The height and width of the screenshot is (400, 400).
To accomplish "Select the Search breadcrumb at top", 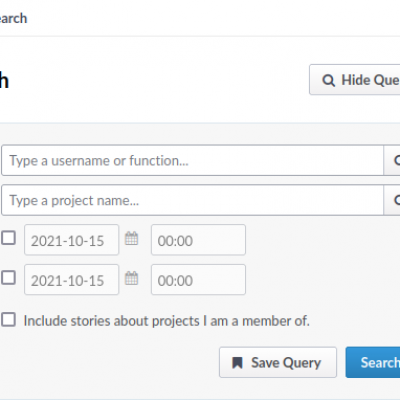I will 13,18.
